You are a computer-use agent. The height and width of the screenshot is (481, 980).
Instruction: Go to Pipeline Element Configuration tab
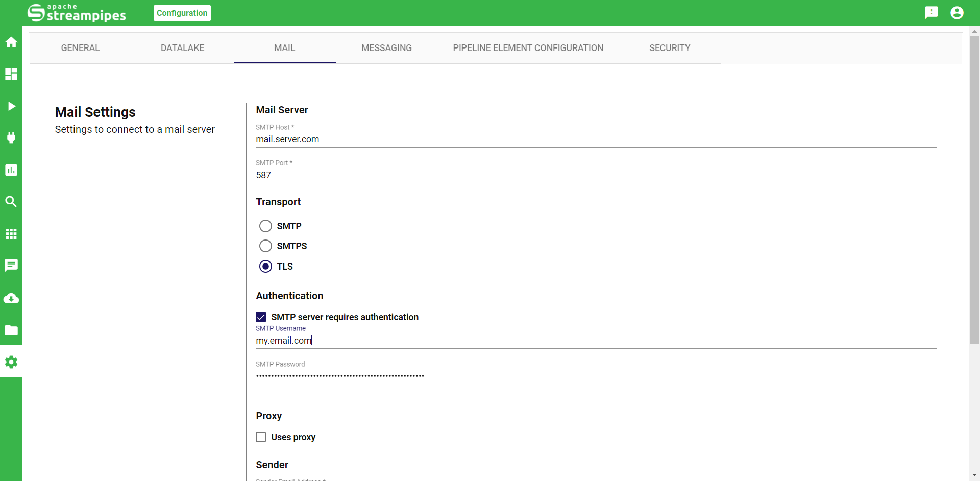(528, 48)
